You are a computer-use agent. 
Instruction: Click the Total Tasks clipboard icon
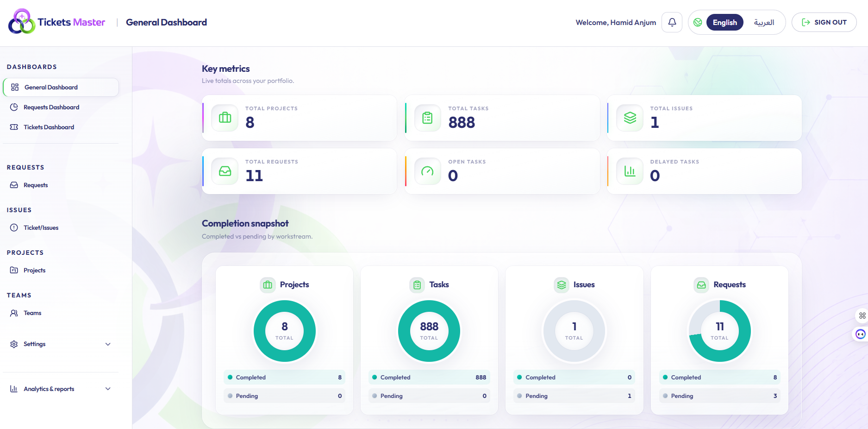click(427, 118)
